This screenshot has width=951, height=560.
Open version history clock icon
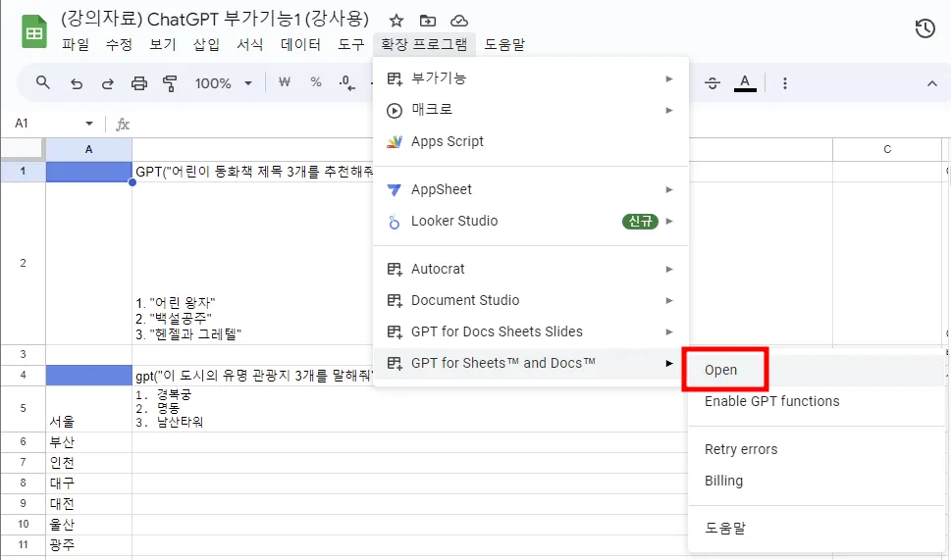pos(925,28)
